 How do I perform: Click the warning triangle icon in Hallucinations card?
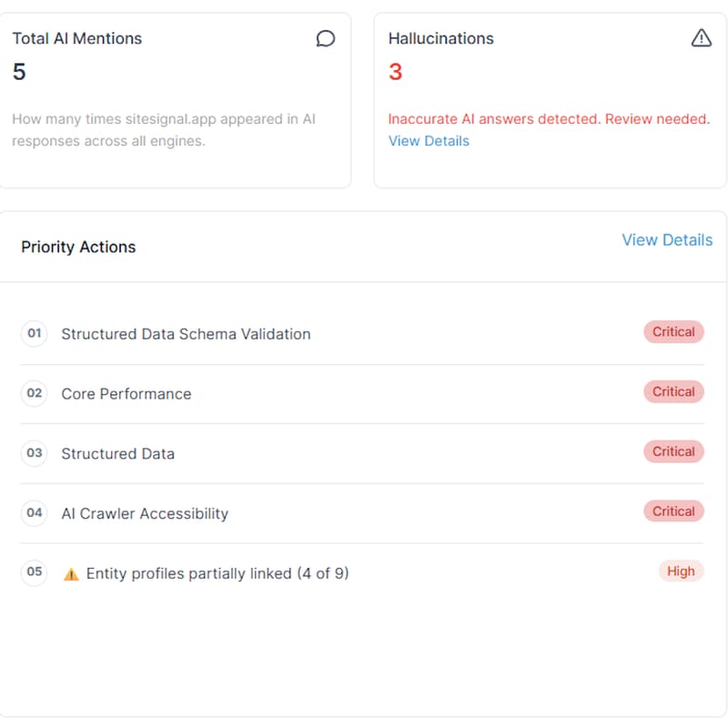click(701, 38)
